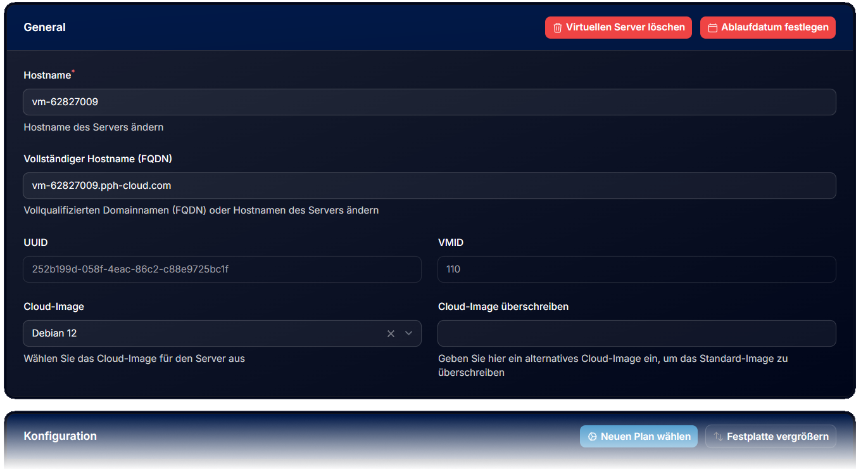Open the Cloud-Image dropdown showing Debian 12
Image resolution: width=868 pixels, height=469 pixels.
190,333
